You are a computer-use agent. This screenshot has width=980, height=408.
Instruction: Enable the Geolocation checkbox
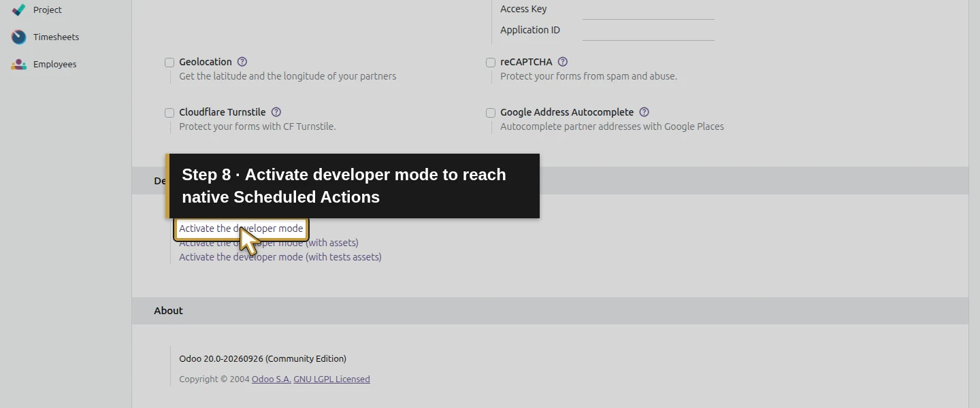(x=169, y=63)
